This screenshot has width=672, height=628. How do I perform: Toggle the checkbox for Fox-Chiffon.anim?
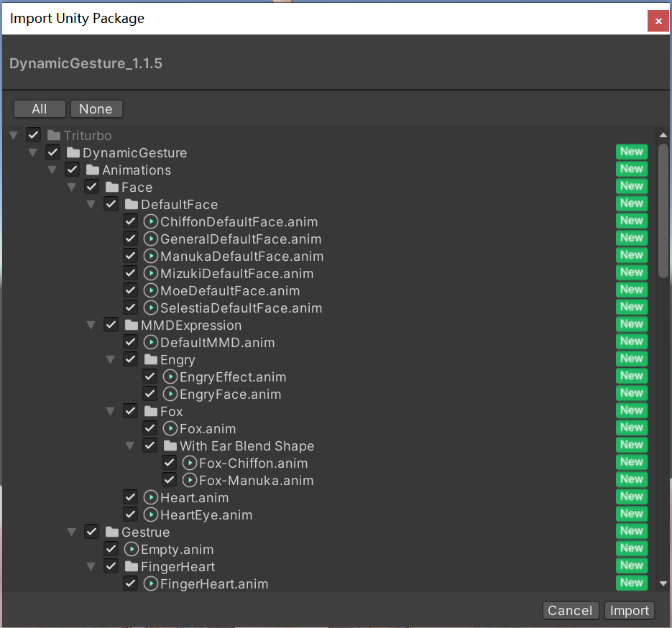169,463
